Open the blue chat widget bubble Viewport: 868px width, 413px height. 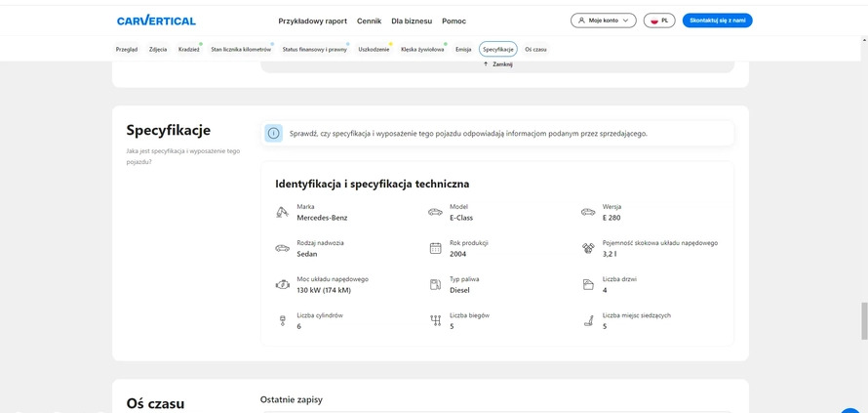[x=851, y=409]
